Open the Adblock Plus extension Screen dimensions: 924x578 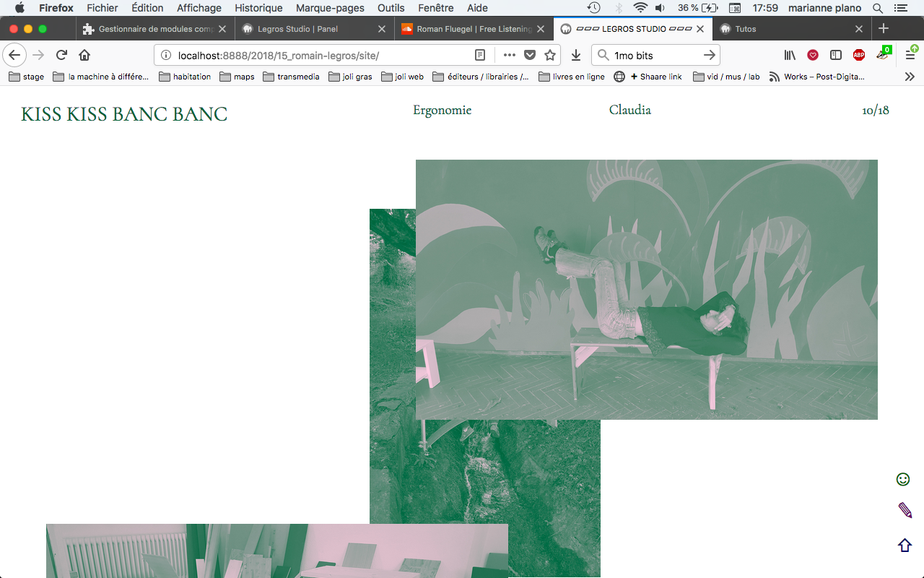[858, 56]
